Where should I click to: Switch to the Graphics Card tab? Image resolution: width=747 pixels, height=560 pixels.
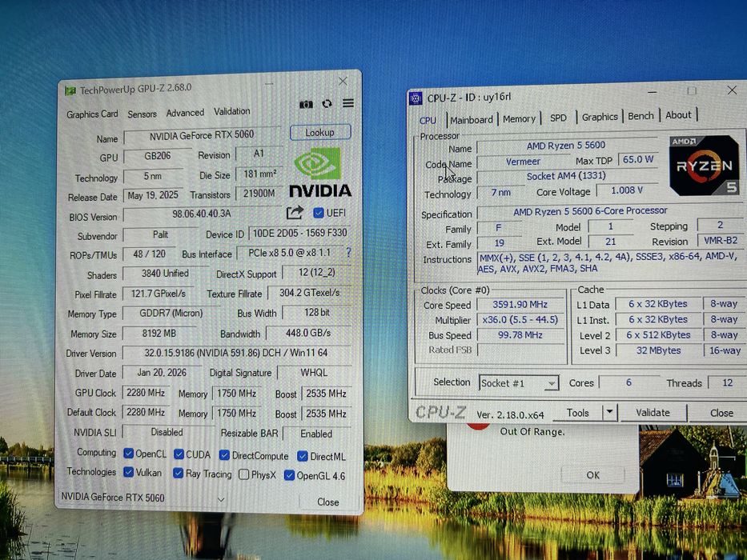pyautogui.click(x=92, y=114)
